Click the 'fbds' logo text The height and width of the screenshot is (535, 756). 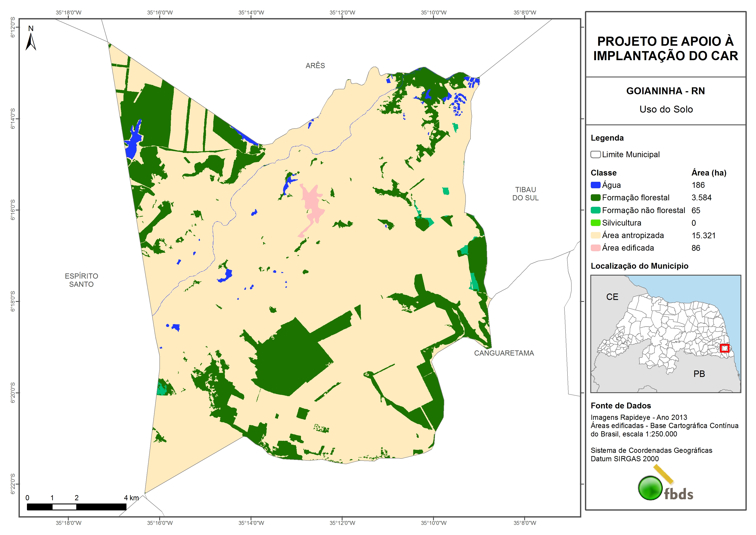coord(679,494)
